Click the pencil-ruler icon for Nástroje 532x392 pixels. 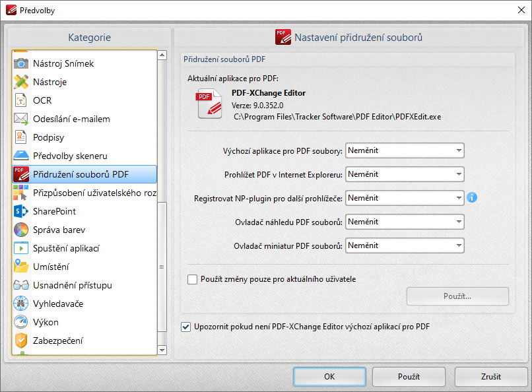tap(20, 82)
